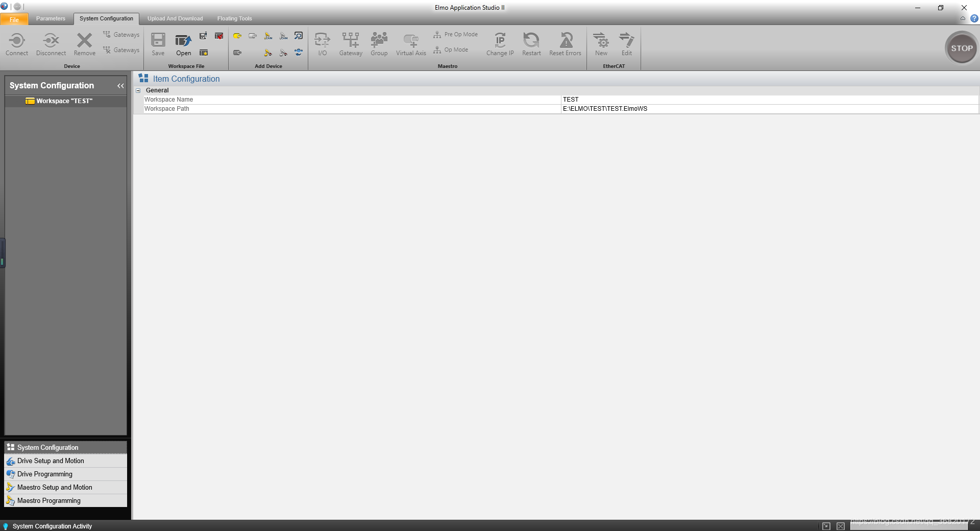Open the Floating Tools tab
Screen dimensions: 980x531
[x=235, y=18]
